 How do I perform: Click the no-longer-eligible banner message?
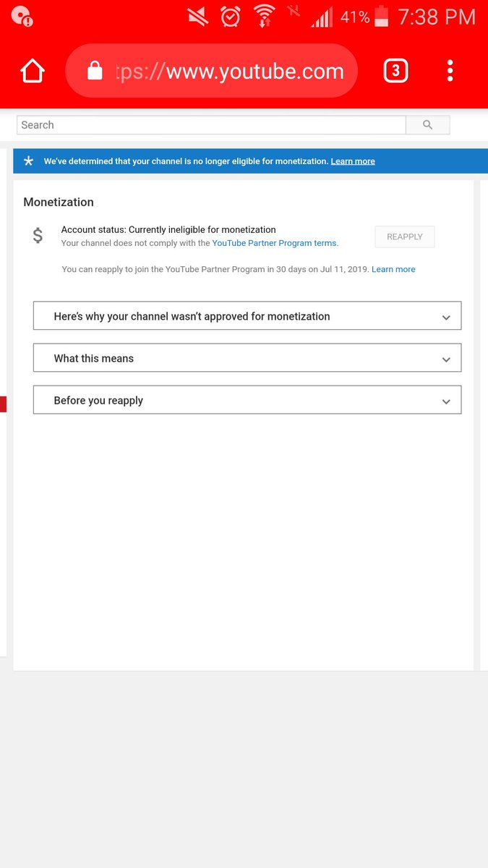coord(186,161)
